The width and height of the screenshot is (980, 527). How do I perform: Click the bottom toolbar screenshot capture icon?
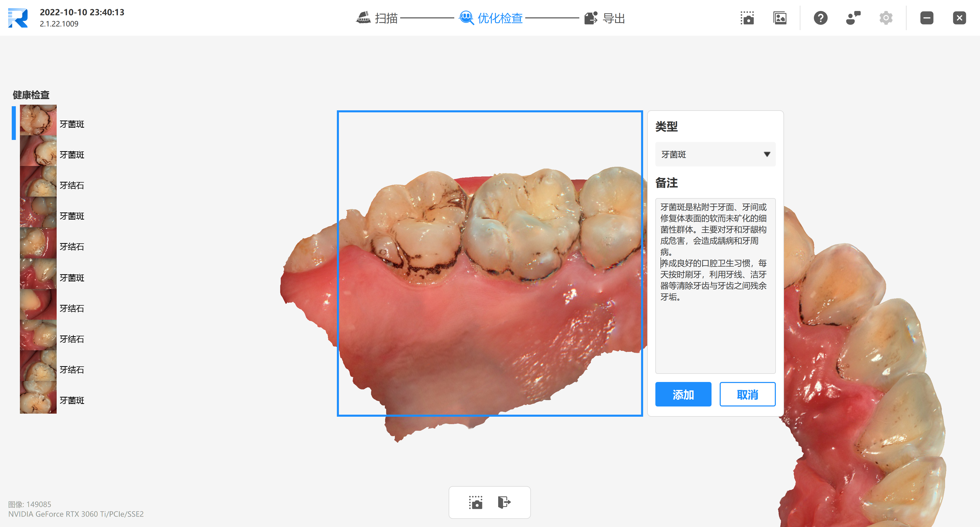[x=475, y=502]
